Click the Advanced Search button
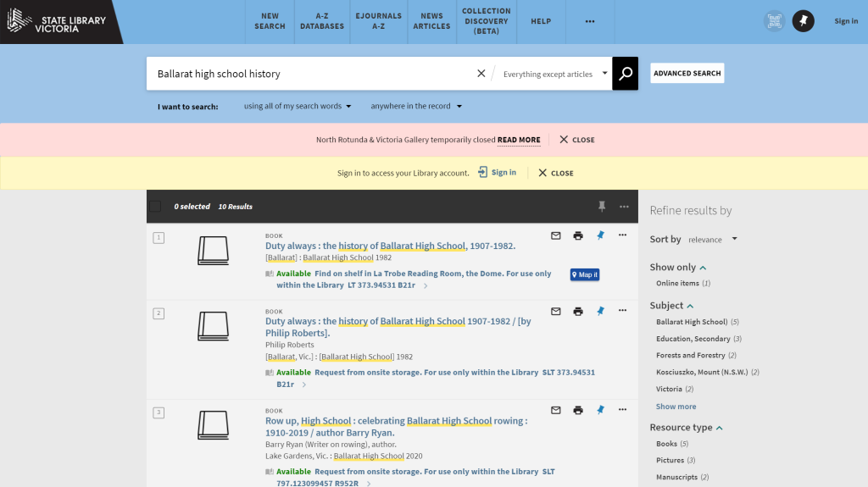The height and width of the screenshot is (487, 868). point(687,74)
